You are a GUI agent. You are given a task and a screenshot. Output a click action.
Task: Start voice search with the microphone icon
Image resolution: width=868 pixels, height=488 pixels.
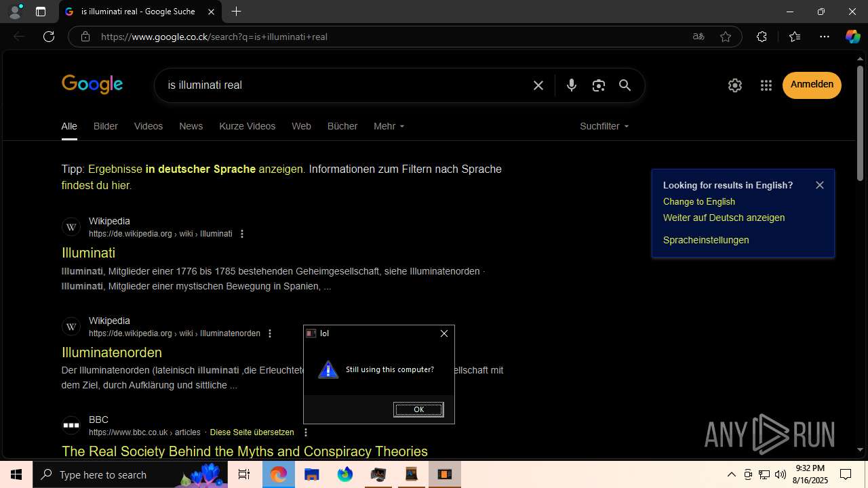572,85
